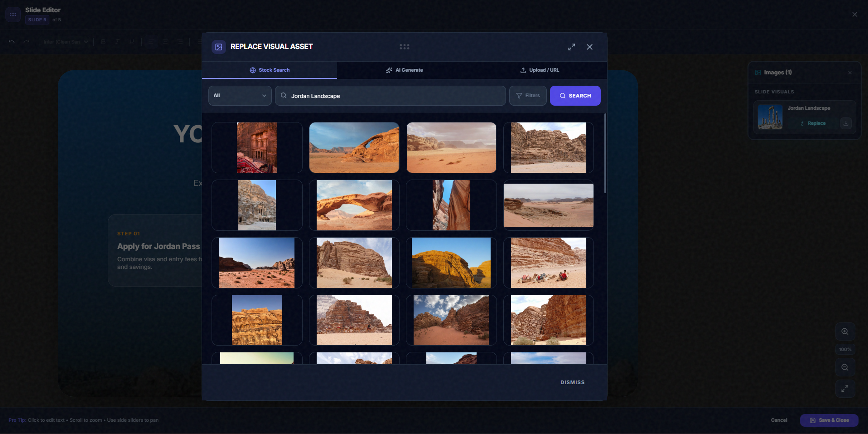Dismiss the asset dialog
Viewport: 868px width, 434px height.
(573, 382)
